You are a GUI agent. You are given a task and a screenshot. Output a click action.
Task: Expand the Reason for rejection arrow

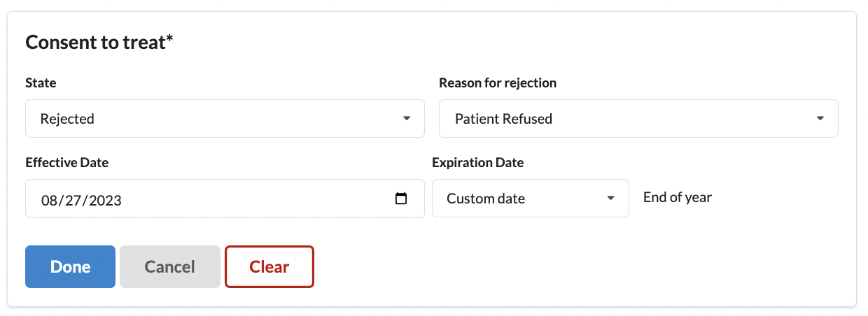click(820, 119)
